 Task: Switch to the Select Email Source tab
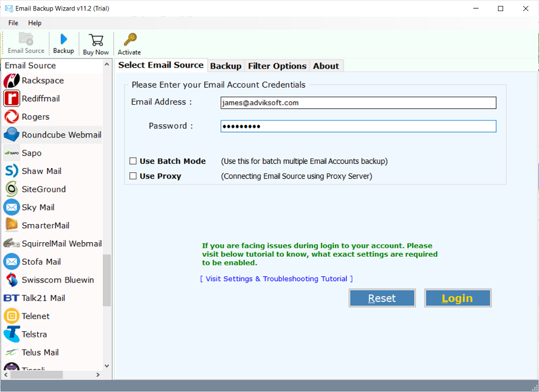coord(161,65)
